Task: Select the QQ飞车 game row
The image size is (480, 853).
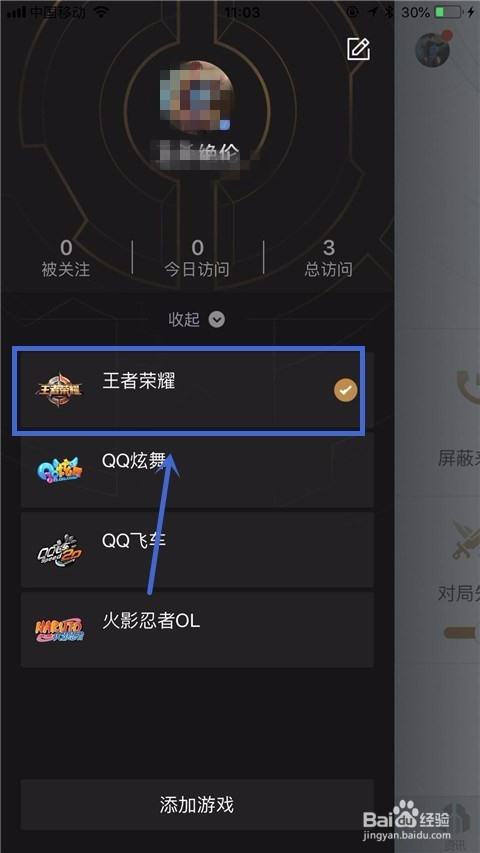Action: (x=197, y=550)
